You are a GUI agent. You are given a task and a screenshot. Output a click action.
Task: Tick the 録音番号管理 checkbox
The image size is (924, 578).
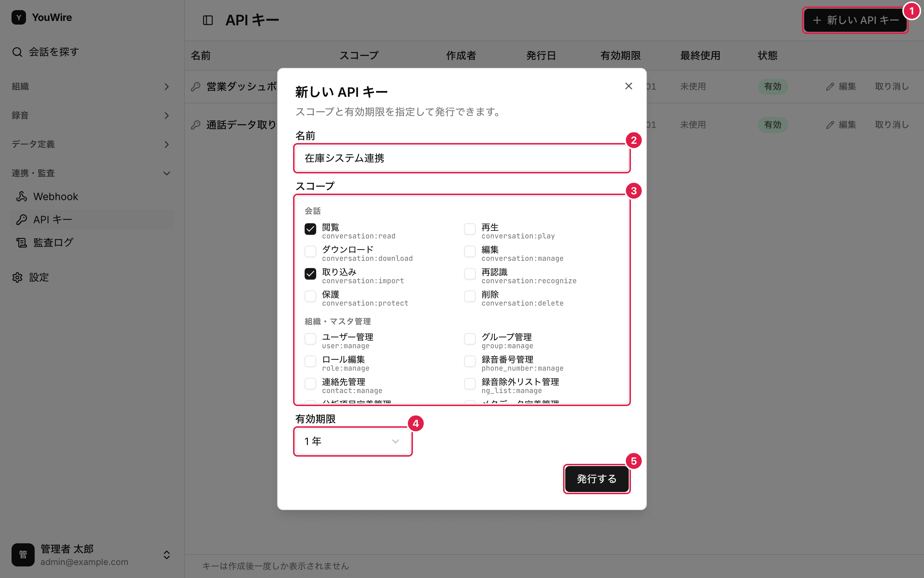click(x=470, y=361)
